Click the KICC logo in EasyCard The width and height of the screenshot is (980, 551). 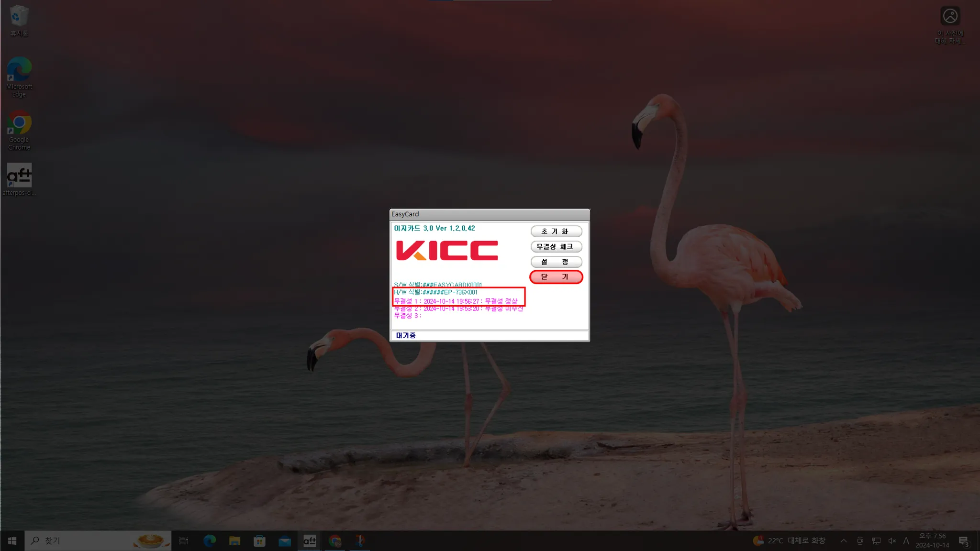(x=447, y=251)
